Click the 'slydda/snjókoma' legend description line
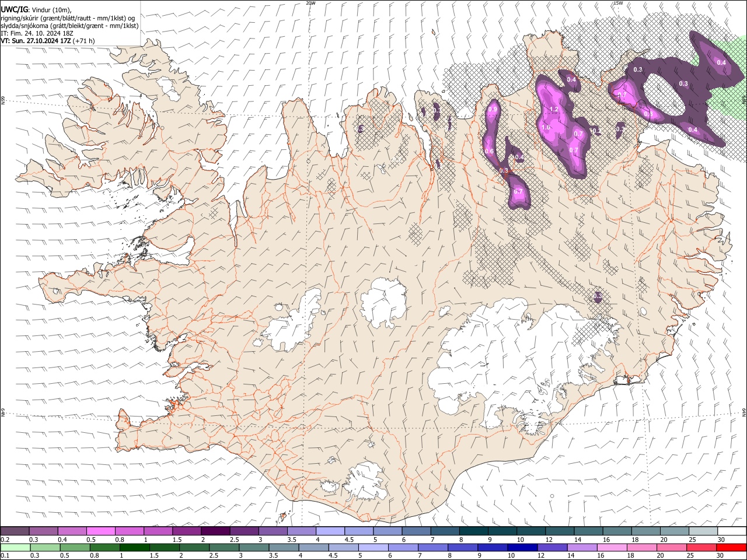This screenshot has height=560, width=747. [x=69, y=26]
